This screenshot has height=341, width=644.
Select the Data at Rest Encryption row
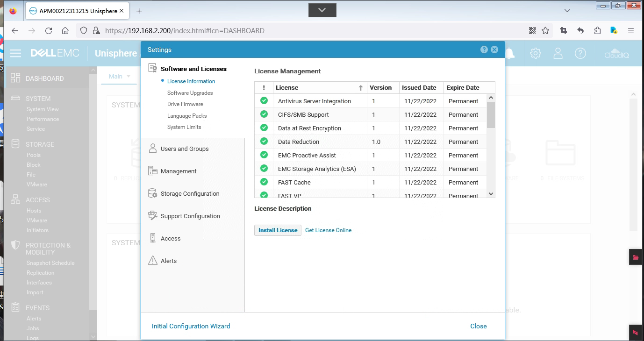(371, 128)
